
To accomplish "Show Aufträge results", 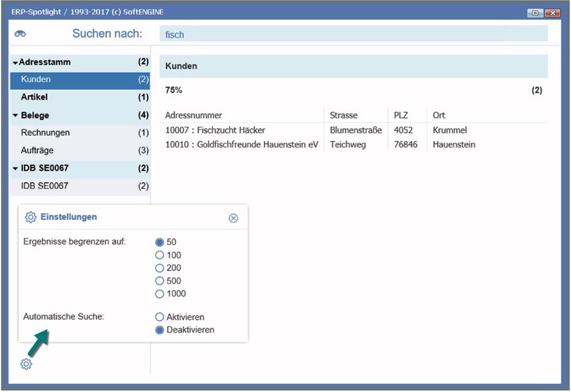I will 37,150.
